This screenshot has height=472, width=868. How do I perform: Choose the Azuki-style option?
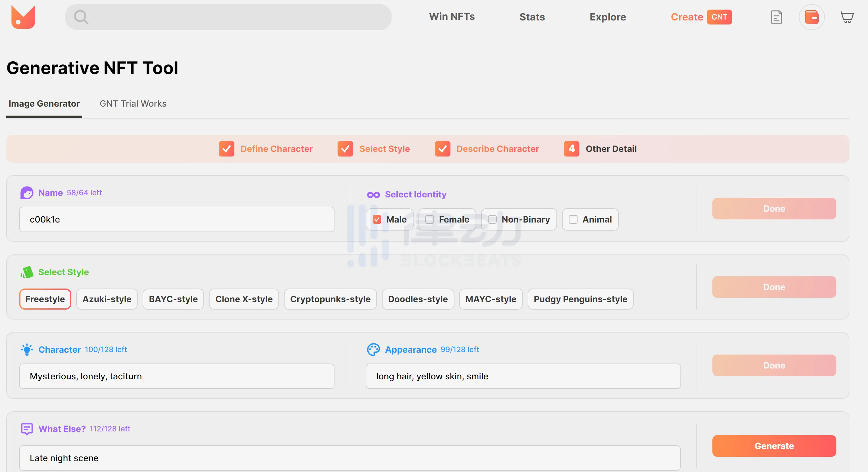pyautogui.click(x=107, y=299)
